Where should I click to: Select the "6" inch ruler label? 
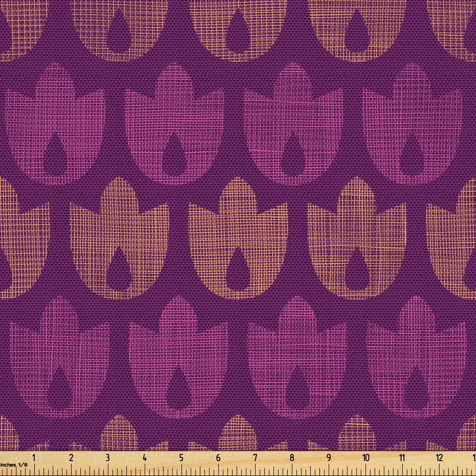point(218,458)
